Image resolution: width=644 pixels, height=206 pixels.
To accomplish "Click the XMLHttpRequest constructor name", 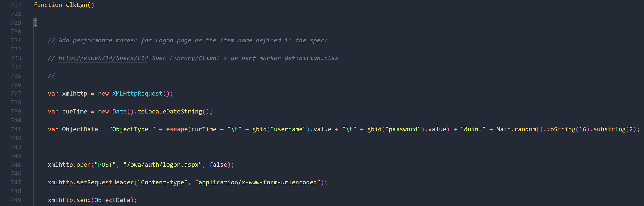I will click(x=137, y=94).
